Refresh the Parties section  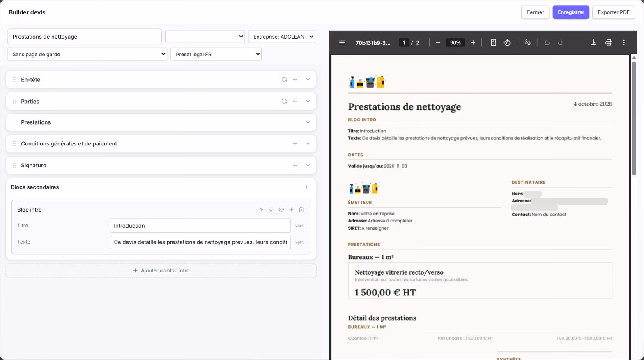click(x=284, y=101)
